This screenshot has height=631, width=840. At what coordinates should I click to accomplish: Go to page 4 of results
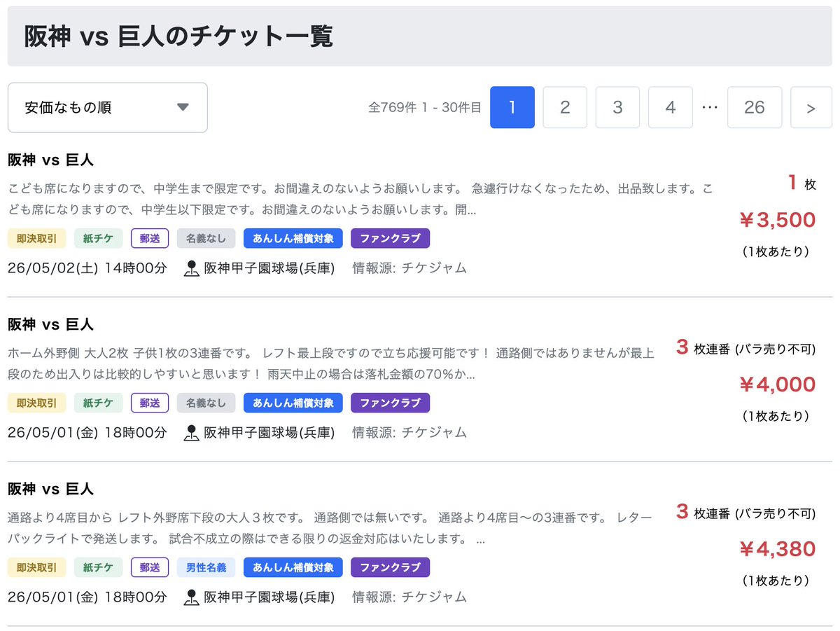671,107
